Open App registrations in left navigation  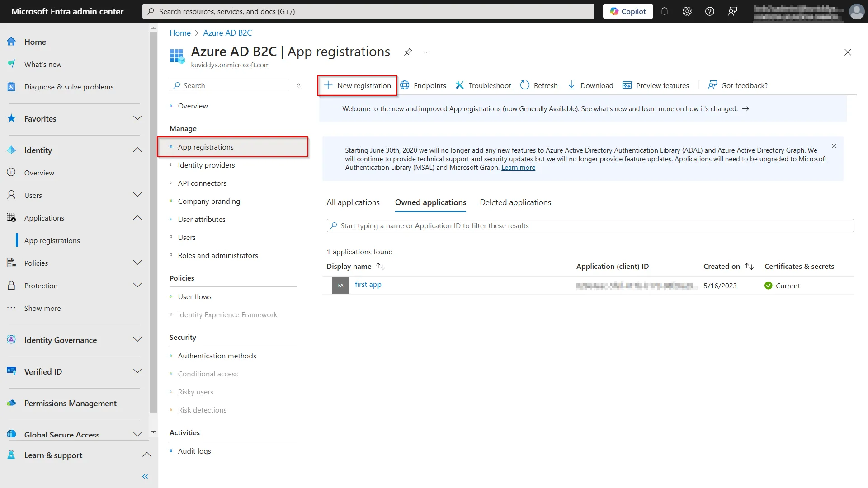52,240
